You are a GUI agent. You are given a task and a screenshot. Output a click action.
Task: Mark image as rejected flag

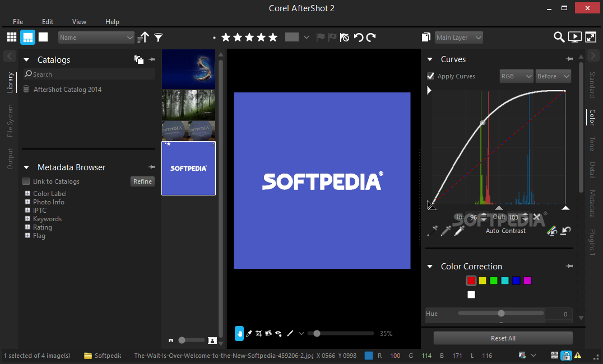(332, 38)
